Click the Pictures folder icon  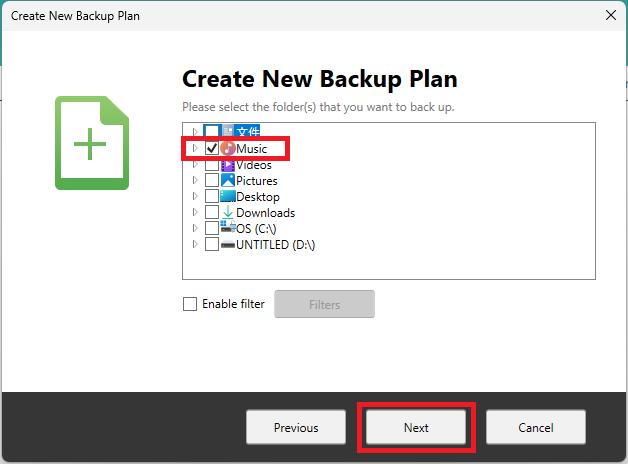228,181
